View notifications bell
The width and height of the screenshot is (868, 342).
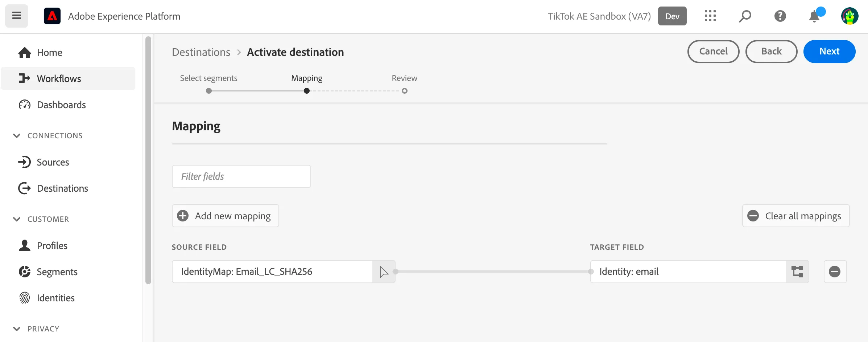tap(815, 16)
